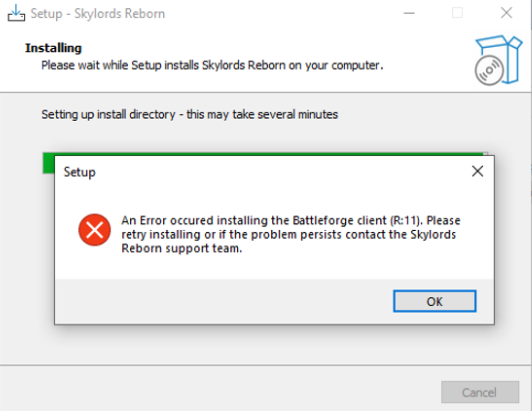Click the installer download icon in title bar
The image size is (532, 411).
pyautogui.click(x=16, y=13)
